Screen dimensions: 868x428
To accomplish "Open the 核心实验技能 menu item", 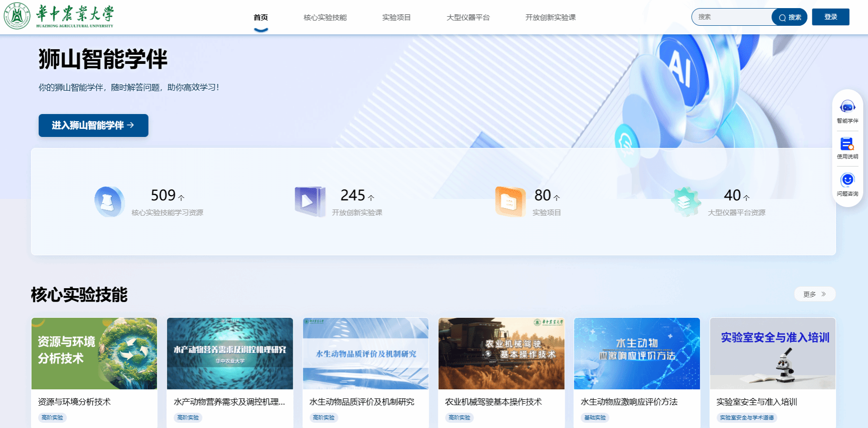I will 325,18.
